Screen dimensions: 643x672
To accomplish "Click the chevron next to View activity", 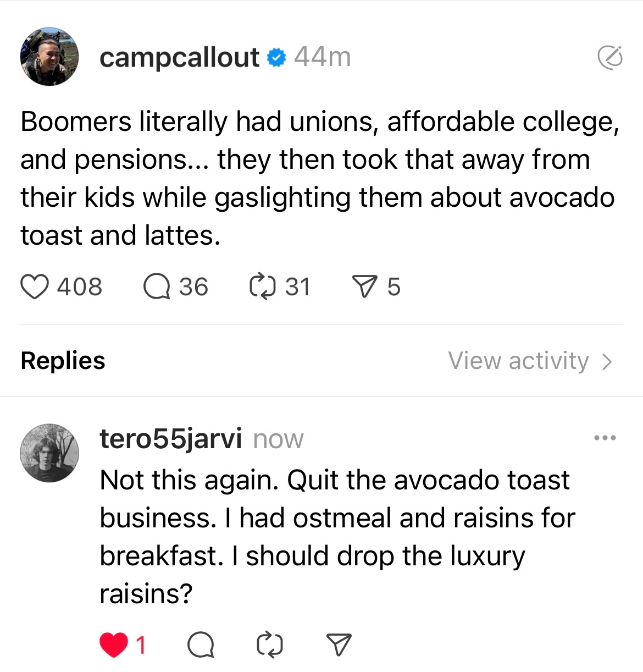I will 607,361.
